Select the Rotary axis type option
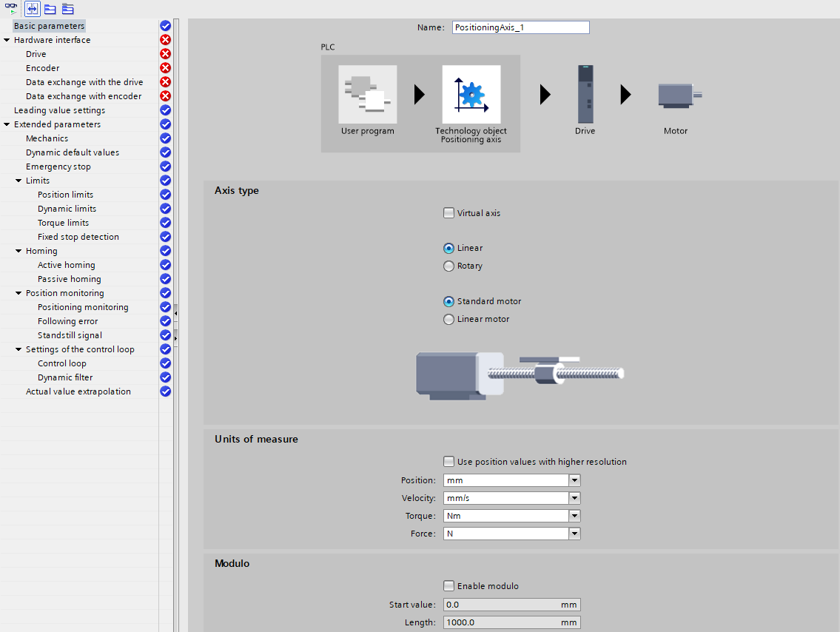 tap(448, 266)
